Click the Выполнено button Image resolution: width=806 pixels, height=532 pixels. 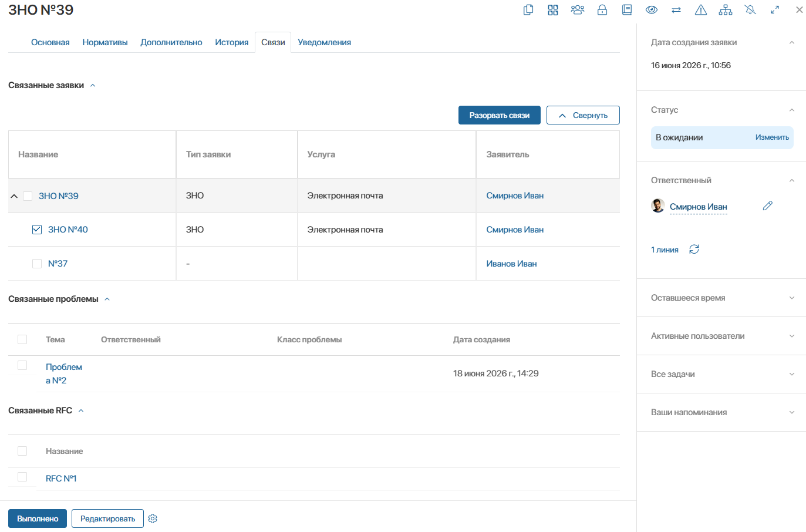click(38, 518)
